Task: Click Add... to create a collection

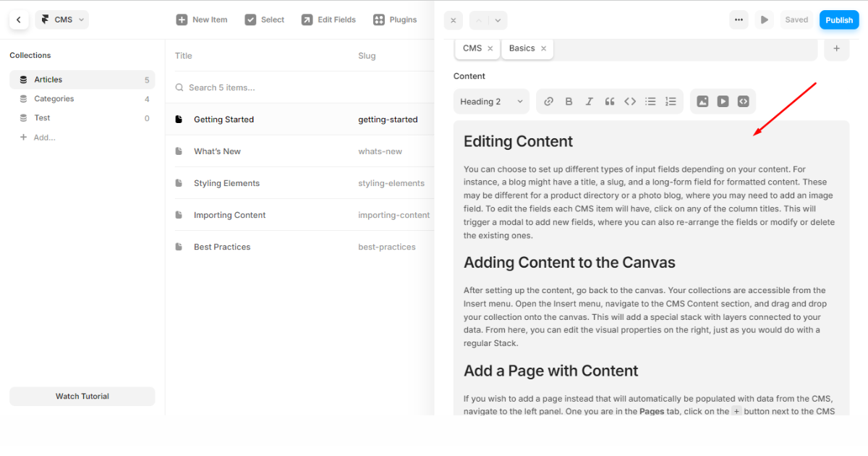Action: (38, 137)
